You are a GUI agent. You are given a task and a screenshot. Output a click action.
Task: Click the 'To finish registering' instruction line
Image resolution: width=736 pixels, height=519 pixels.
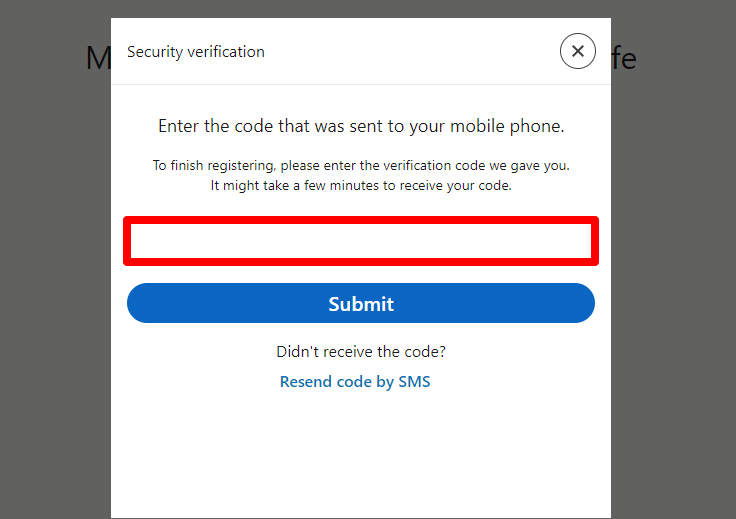360,165
